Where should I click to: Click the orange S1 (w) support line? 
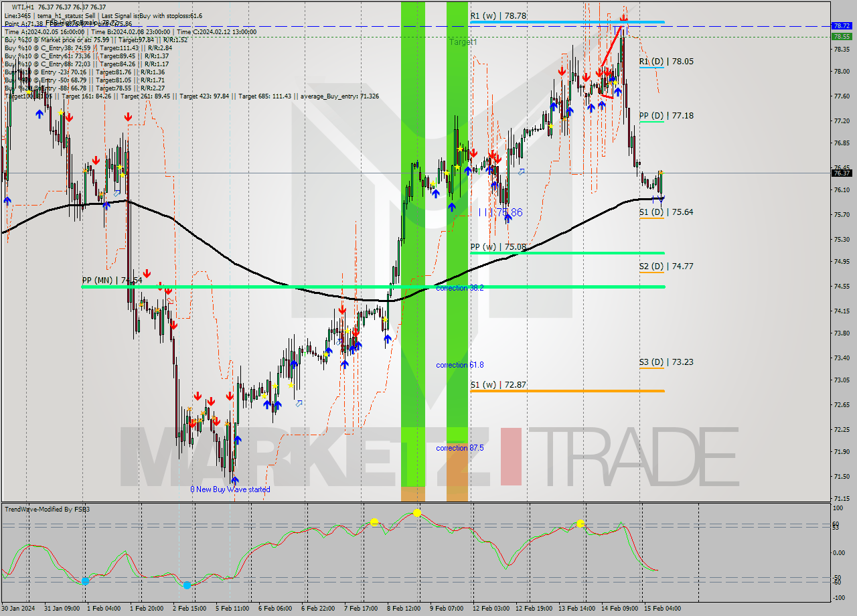[567, 390]
